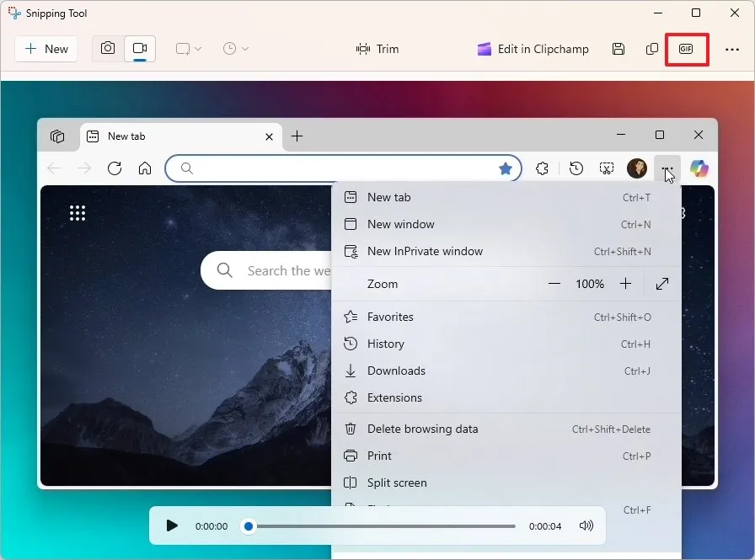The image size is (755, 560).
Task: Open Edit in Clipchamp
Action: (533, 49)
